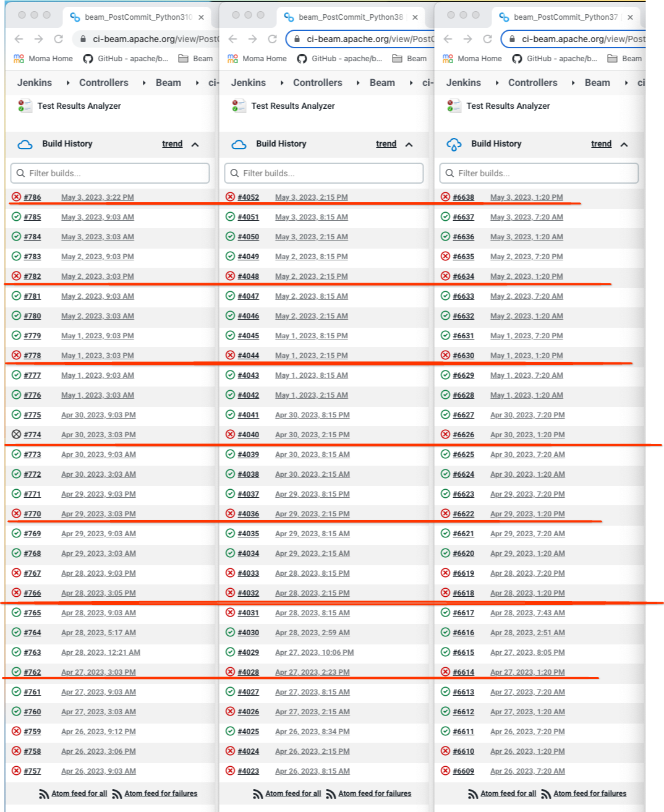Viewport: 664px width, 812px height.
Task: Click Jenkins breadcrumb in Python310 window
Action: (35, 83)
